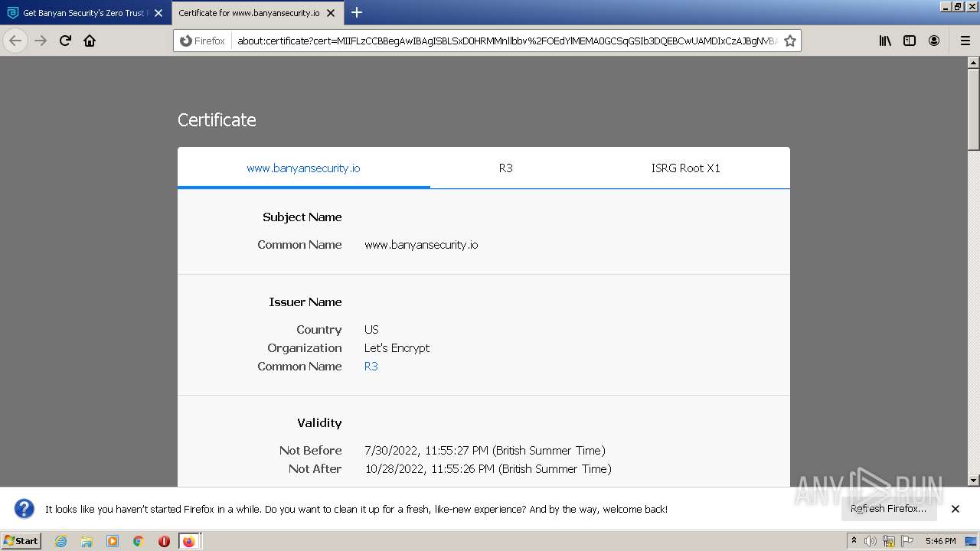980x551 pixels.
Task: Open the Firefox hamburger menu
Action: click(965, 41)
